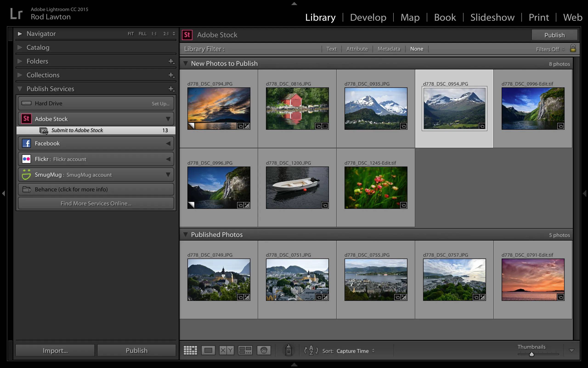This screenshot has height=368, width=588.
Task: Select None in Library Filter
Action: (417, 49)
